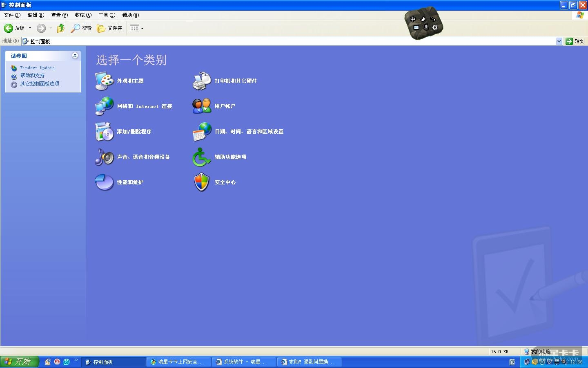
Task: Toggle the 中 Chinese/English input mode
Action: coord(413,19)
